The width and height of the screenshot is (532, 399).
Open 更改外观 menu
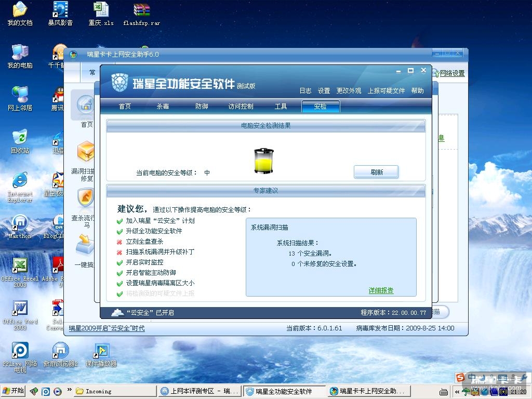tap(349, 91)
